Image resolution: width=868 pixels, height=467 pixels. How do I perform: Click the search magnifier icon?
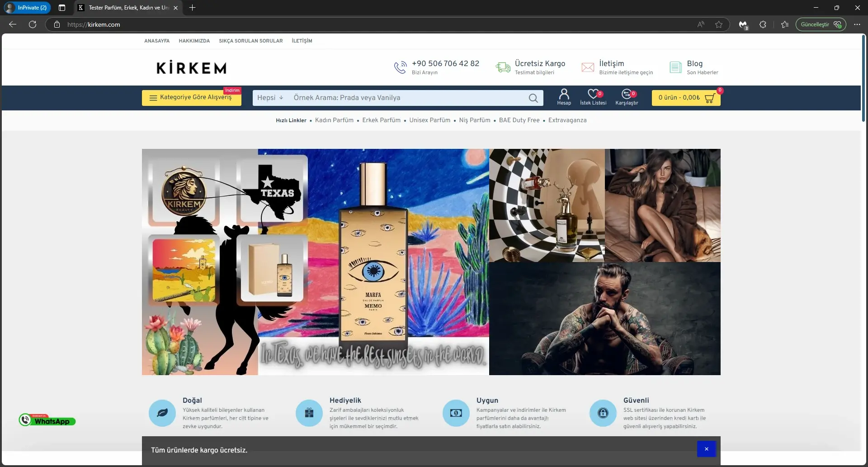(533, 98)
